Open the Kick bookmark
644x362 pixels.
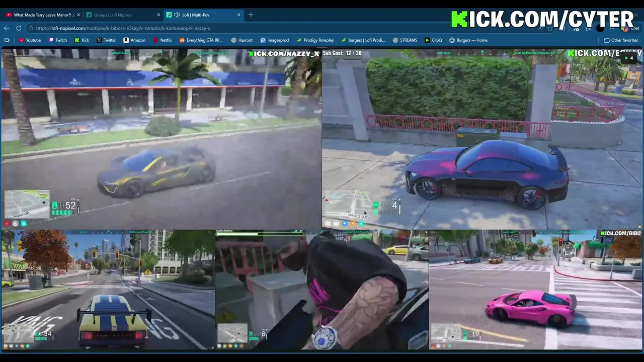[82, 40]
